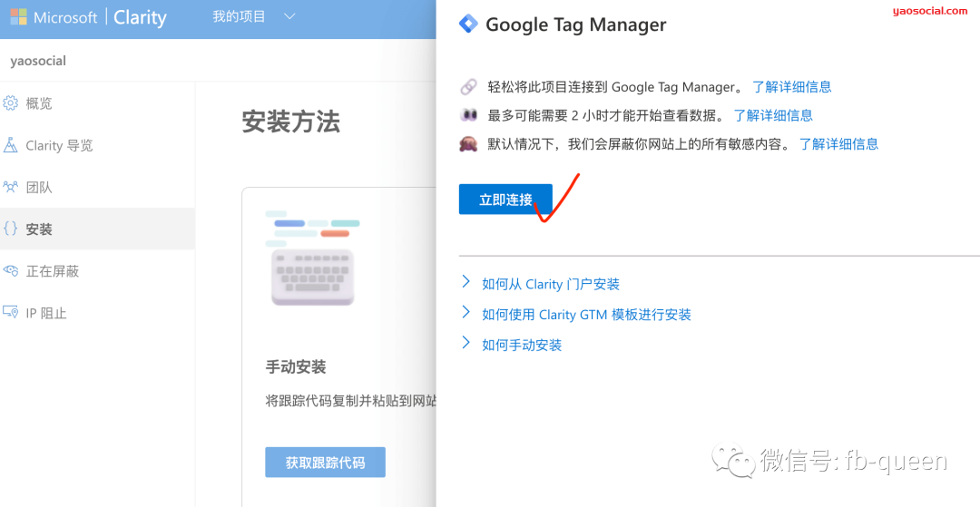Image resolution: width=980 pixels, height=507 pixels.
Task: Open 了解详细信息 link about 敏感内容 masking
Action: click(838, 144)
